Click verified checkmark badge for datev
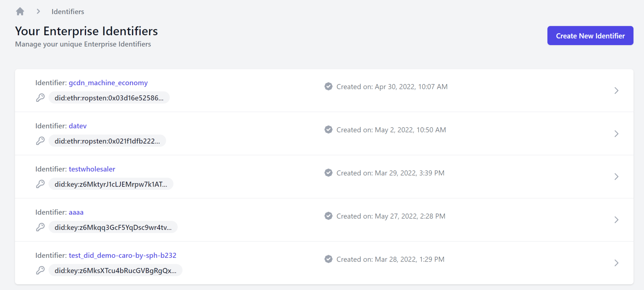Screen dimensions: 644x290 [328, 129]
